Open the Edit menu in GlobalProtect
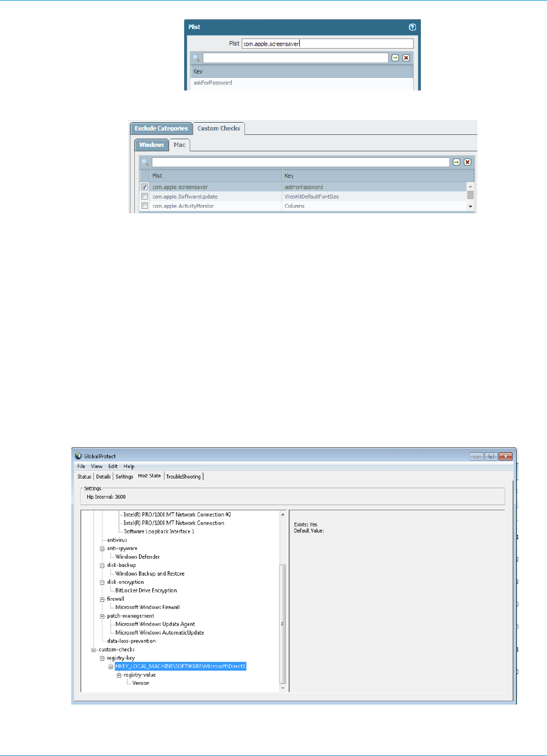 tap(112, 467)
